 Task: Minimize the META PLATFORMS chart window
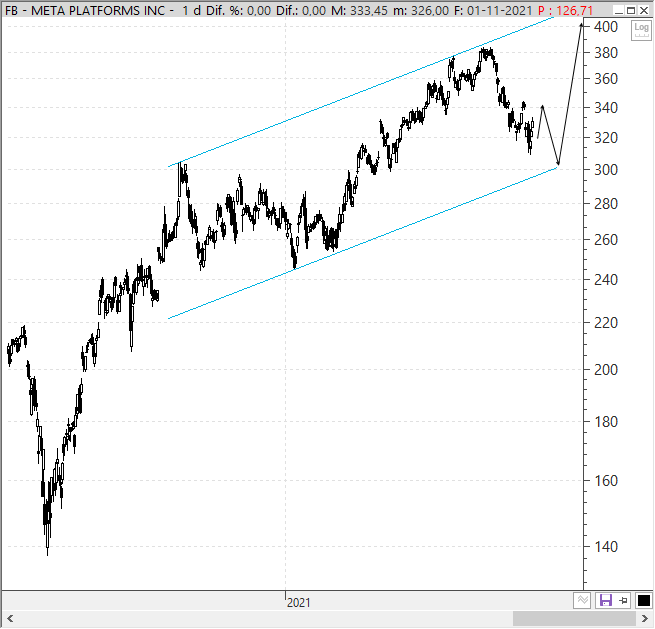(x=619, y=10)
